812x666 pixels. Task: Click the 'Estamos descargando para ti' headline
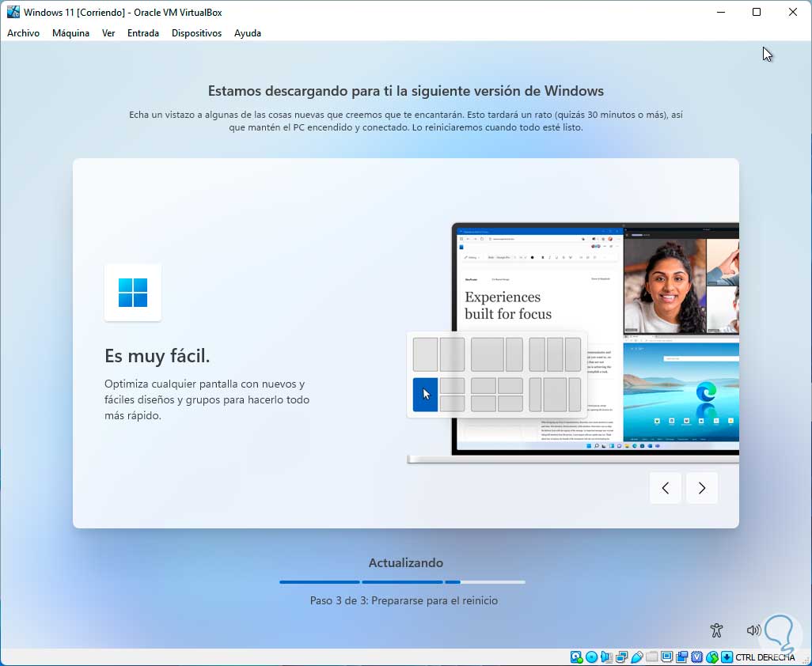pos(406,91)
